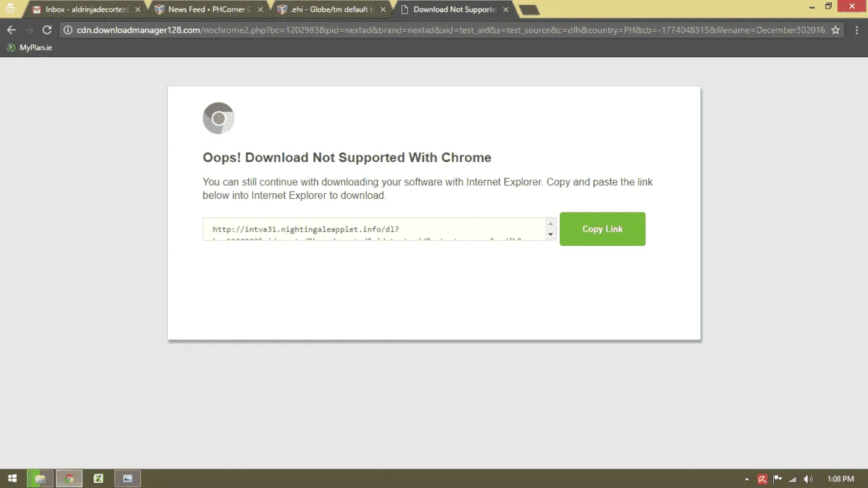Viewport: 868px width, 488px height.
Task: Click the Gmail favicon on Inbox tab
Action: pyautogui.click(x=36, y=10)
